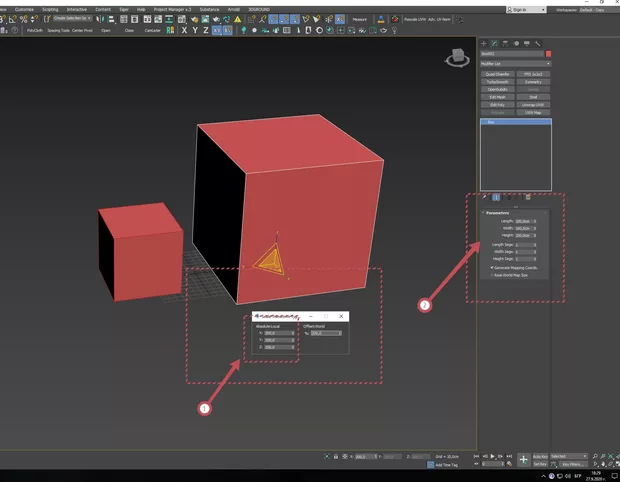Open the Modify tab in command panel
Screen dimensions: 620x482
coord(493,44)
